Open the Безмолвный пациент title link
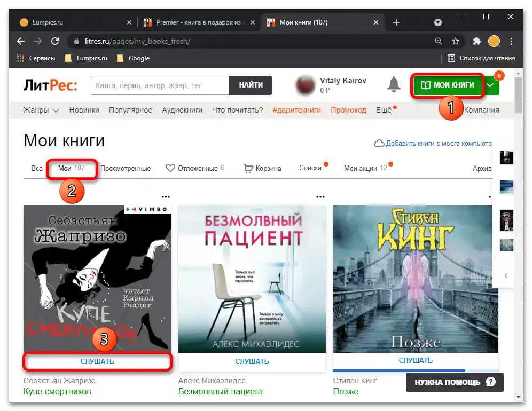Screen dimensions: 532x411 coord(221,392)
